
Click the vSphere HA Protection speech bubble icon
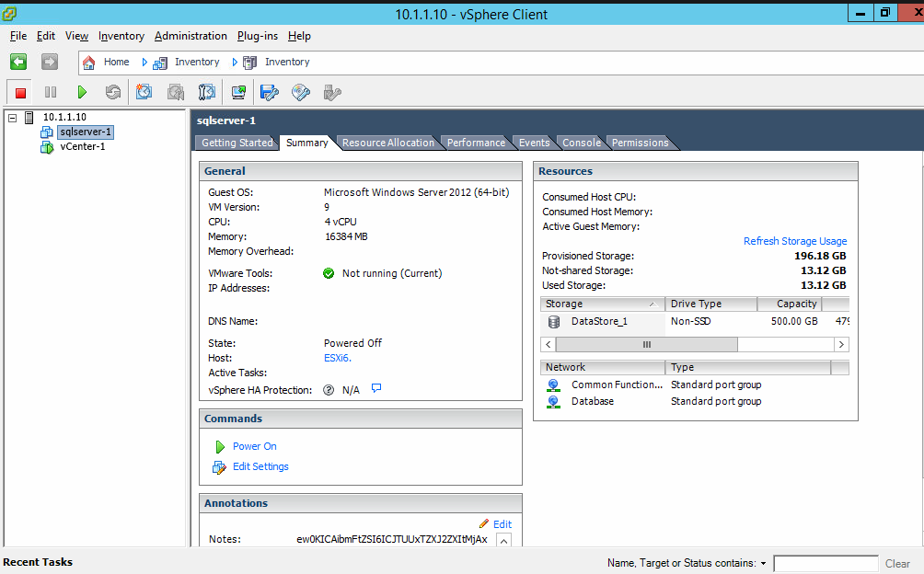[376, 388]
